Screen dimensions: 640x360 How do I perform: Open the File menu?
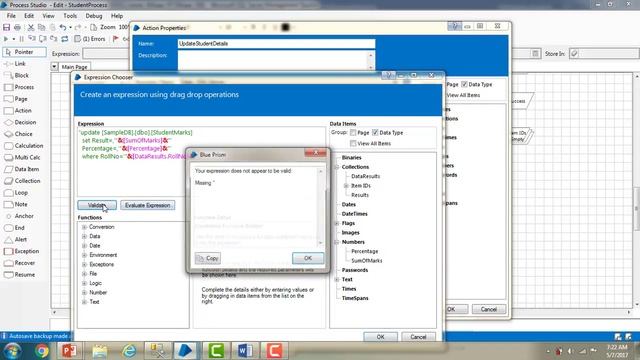(11, 16)
